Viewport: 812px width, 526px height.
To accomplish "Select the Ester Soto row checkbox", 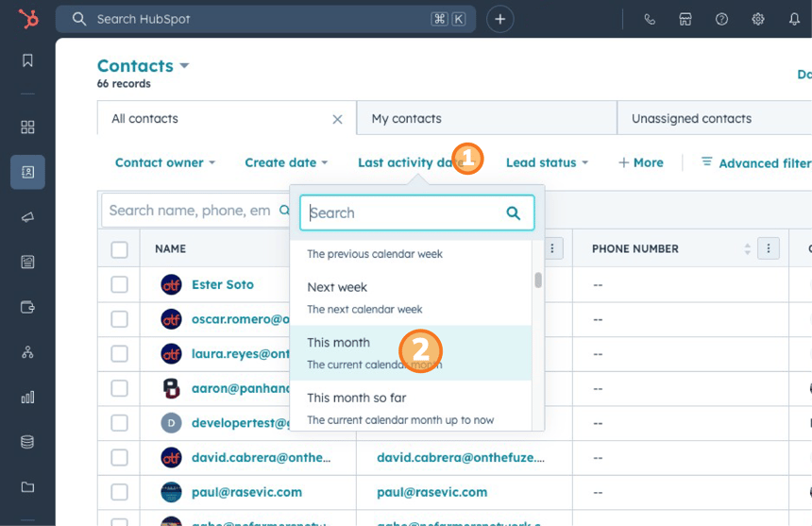I will click(x=120, y=284).
